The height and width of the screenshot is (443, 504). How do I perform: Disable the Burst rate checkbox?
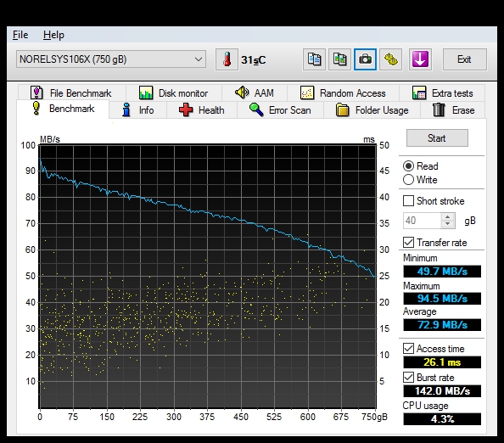[x=408, y=377]
